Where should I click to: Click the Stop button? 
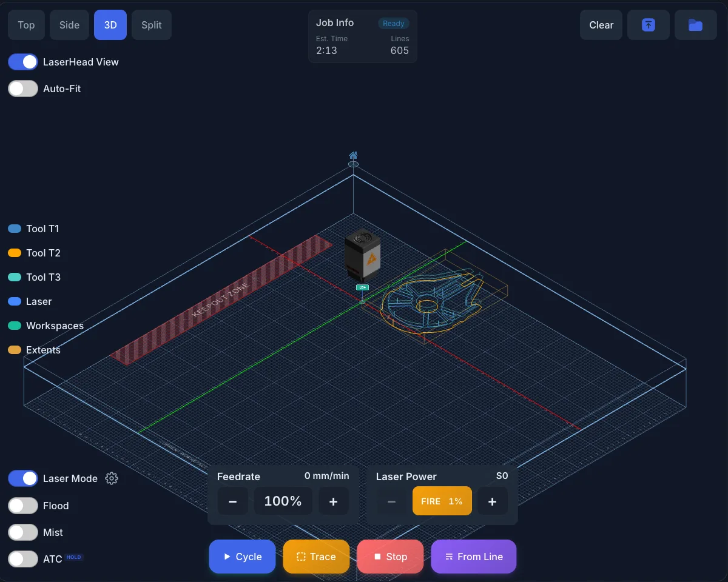(390, 557)
